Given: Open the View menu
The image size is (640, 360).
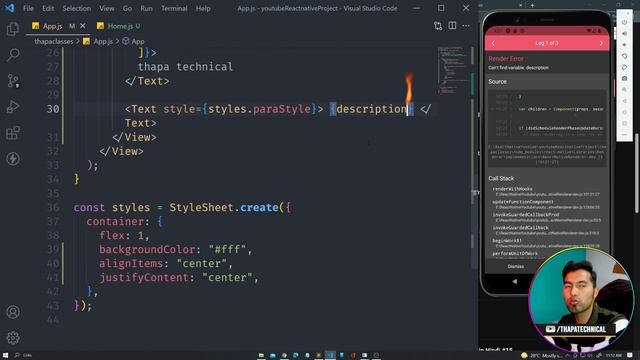Looking at the screenshot, I should coord(107,8).
